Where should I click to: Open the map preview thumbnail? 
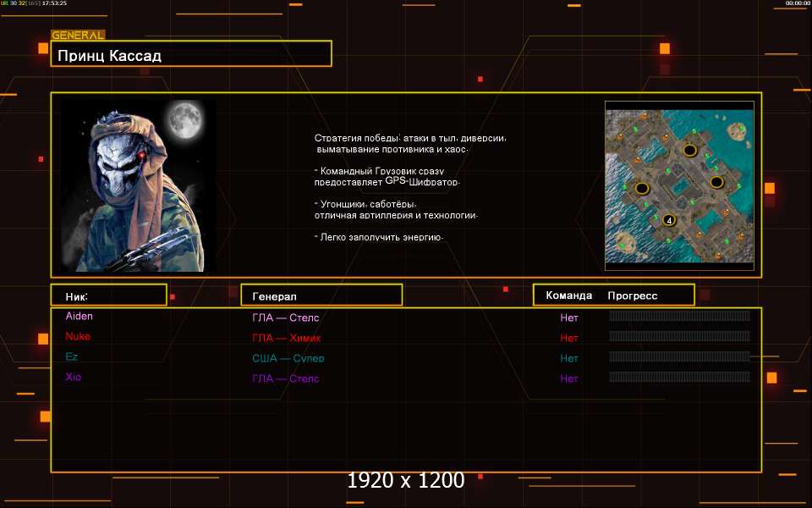coord(679,185)
